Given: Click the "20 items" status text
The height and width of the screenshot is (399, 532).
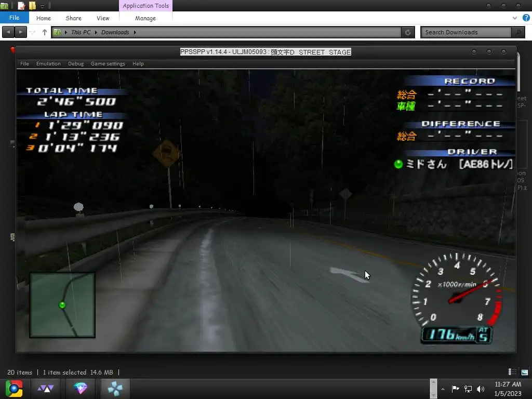Looking at the screenshot, I should coord(20,372).
